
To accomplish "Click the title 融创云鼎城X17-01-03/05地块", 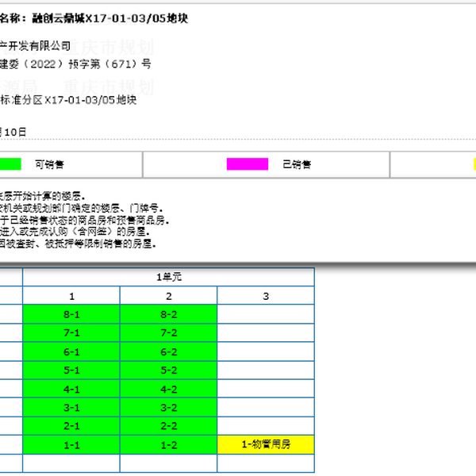I will tap(110, 18).
